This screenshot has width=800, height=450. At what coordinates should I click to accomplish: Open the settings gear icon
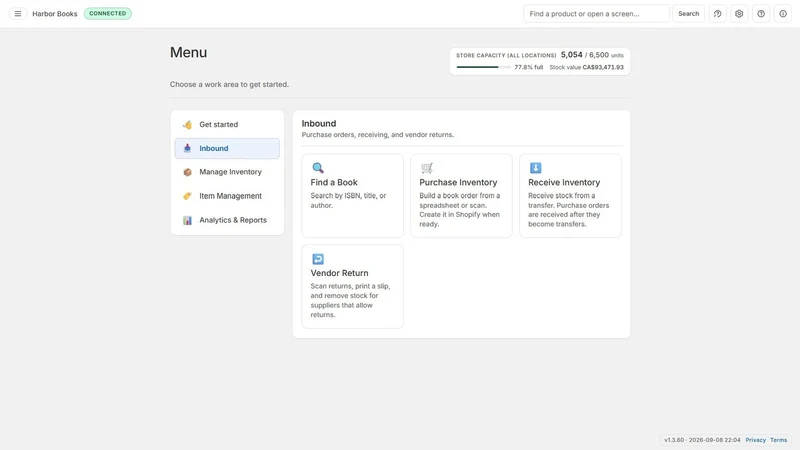click(739, 14)
